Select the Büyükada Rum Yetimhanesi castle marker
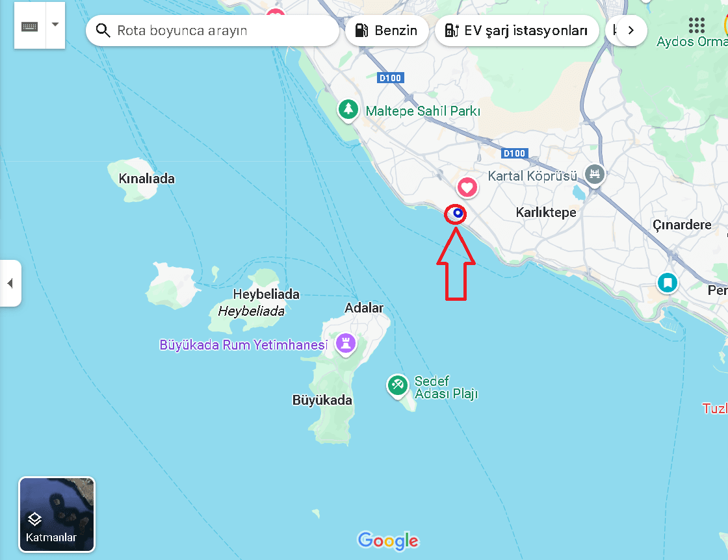This screenshot has width=728, height=560. 346,344
